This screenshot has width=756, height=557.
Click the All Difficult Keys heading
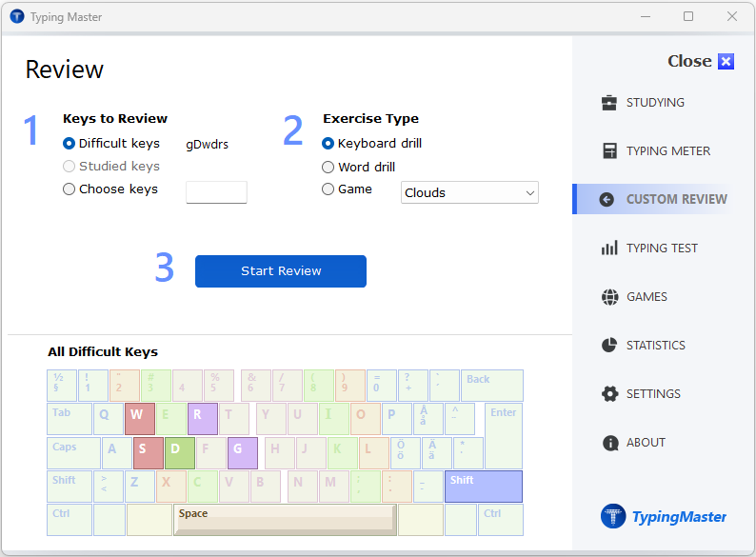point(103,352)
